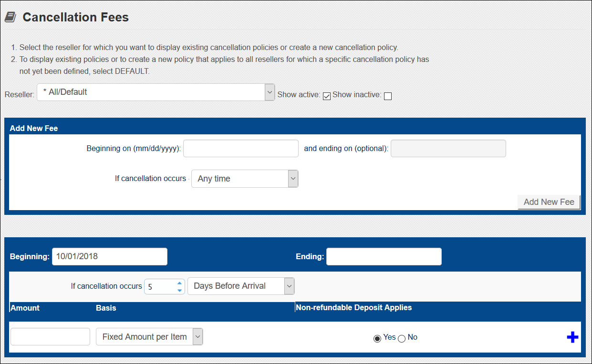The width and height of the screenshot is (592, 364).
Task: Click the and ending on optional field
Action: [448, 148]
